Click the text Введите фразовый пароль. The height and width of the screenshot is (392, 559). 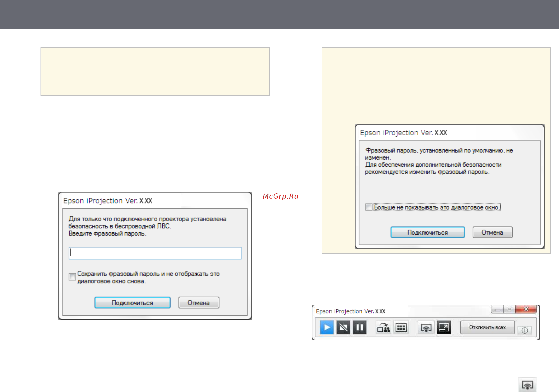pos(107,234)
